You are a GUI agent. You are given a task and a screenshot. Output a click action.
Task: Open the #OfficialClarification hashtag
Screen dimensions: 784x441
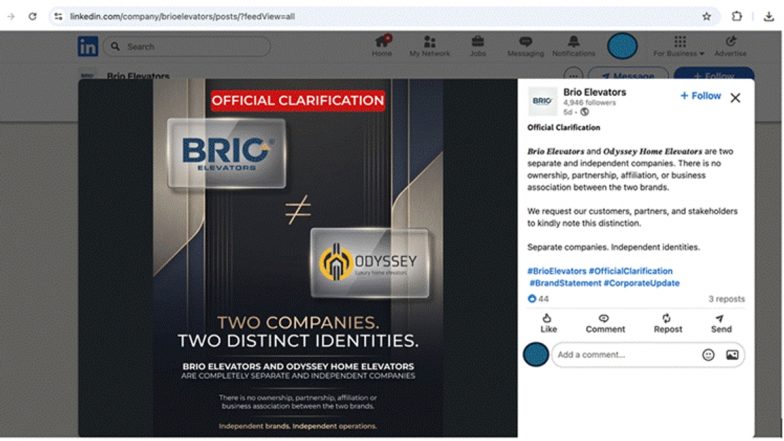[630, 271]
